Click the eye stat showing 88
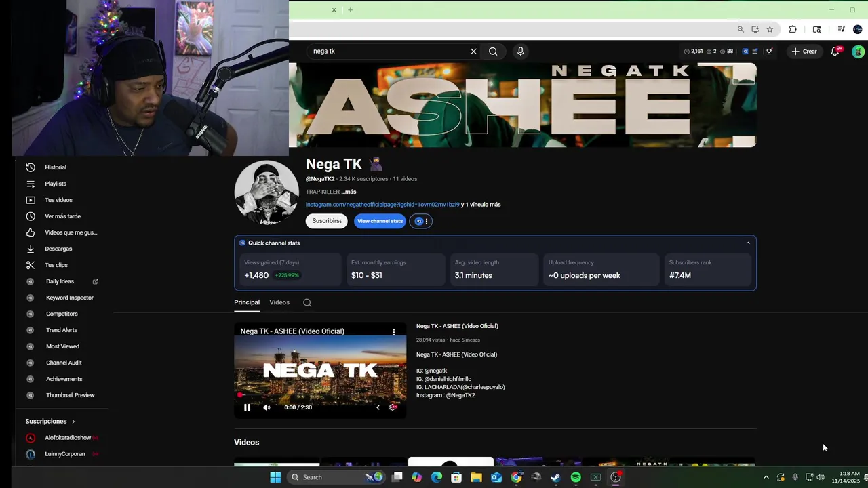 click(x=726, y=52)
